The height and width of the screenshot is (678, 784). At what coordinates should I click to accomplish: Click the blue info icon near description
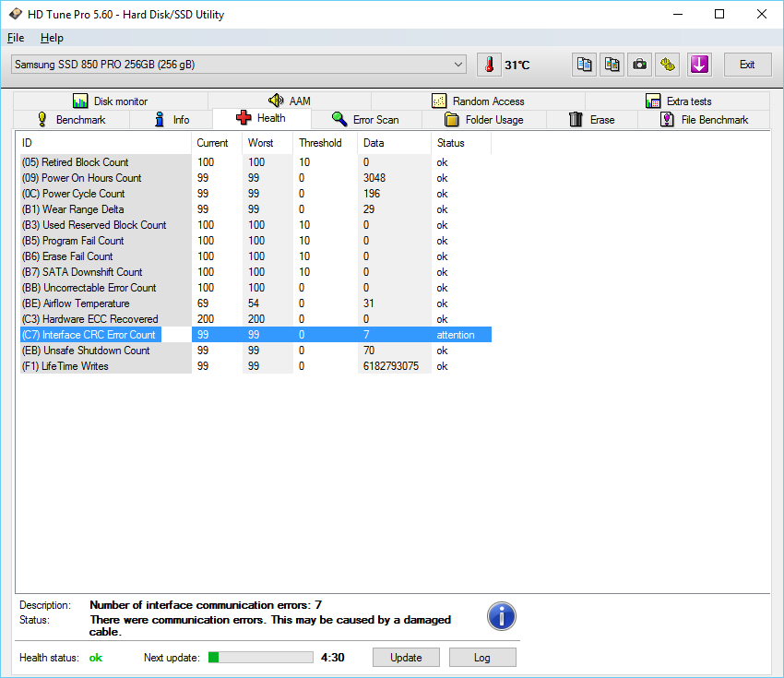click(502, 616)
